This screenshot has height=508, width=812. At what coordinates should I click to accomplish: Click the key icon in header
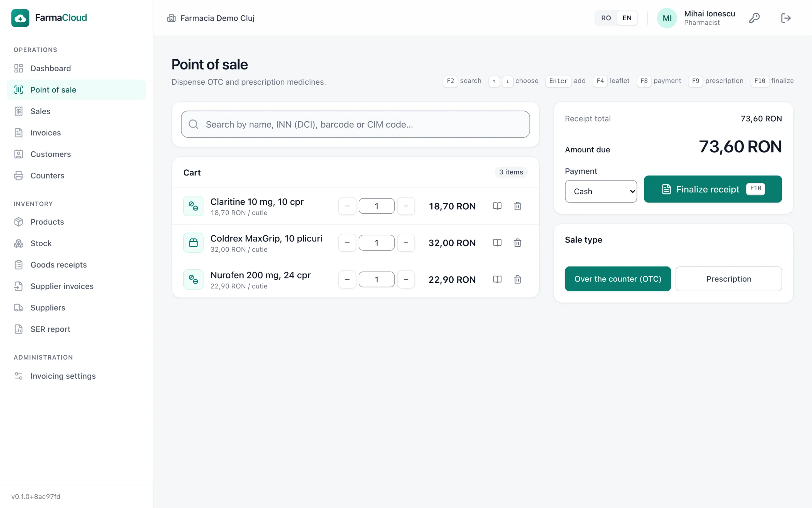[754, 18]
